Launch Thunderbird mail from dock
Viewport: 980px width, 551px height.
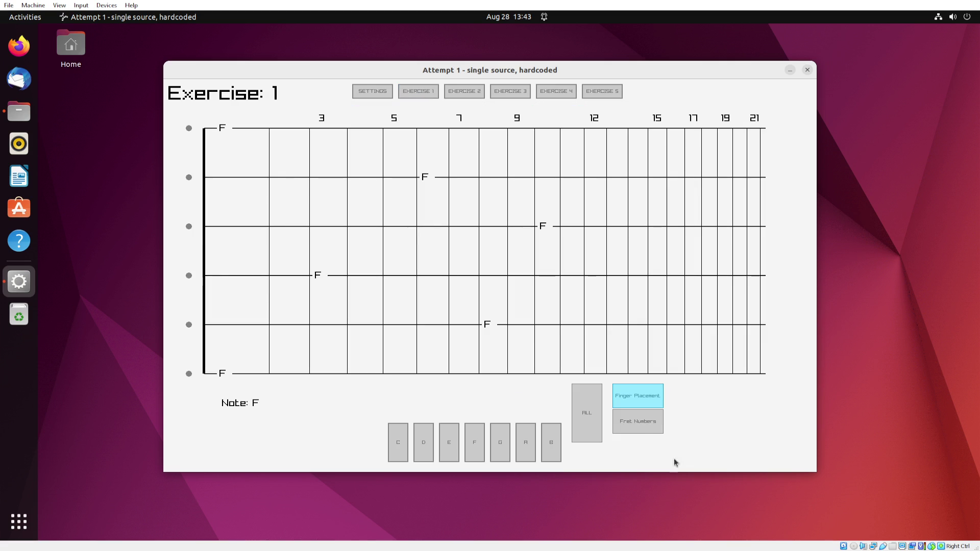point(19,79)
